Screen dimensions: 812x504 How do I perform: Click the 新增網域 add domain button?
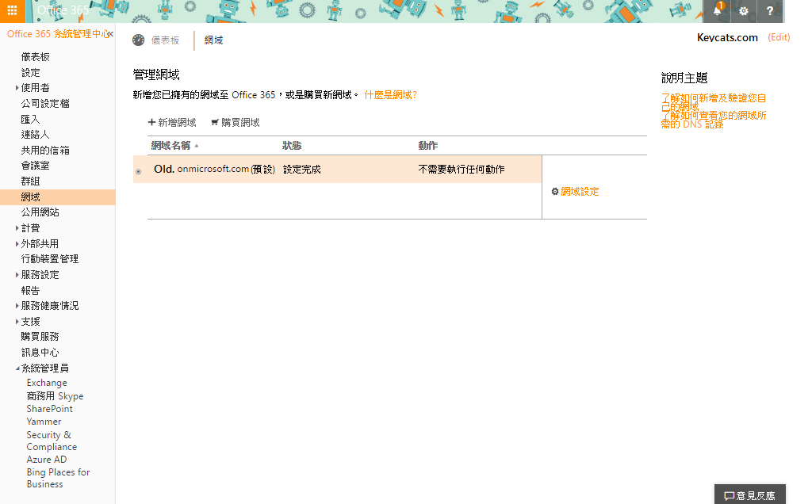tap(172, 123)
